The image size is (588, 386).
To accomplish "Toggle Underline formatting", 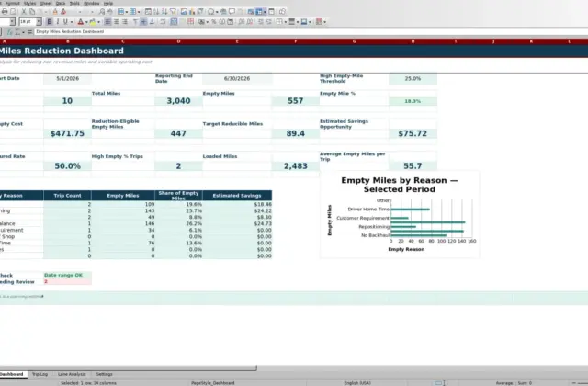I will tap(65, 22).
